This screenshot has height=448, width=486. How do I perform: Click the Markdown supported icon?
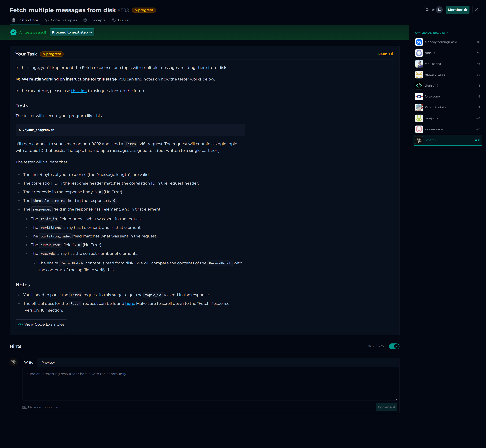[25, 407]
